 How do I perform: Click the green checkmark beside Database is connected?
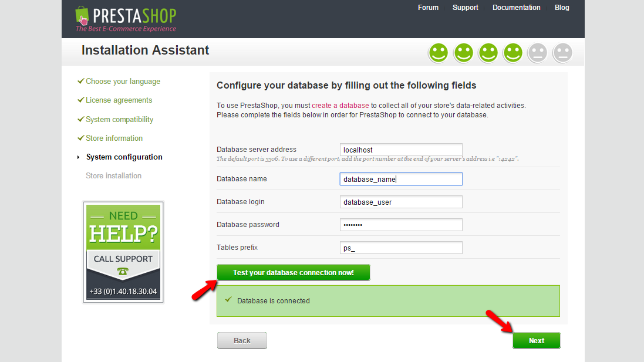click(x=228, y=300)
